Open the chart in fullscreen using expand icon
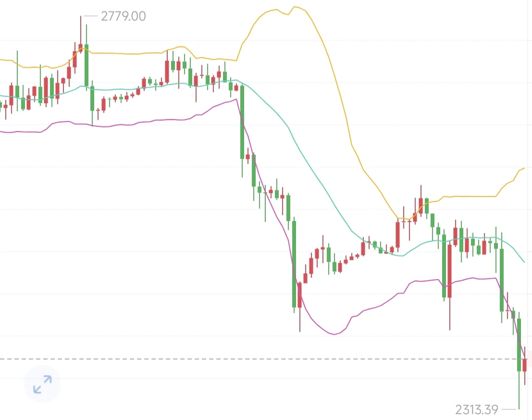Image resolution: width=532 pixels, height=420 pixels. coord(42,384)
